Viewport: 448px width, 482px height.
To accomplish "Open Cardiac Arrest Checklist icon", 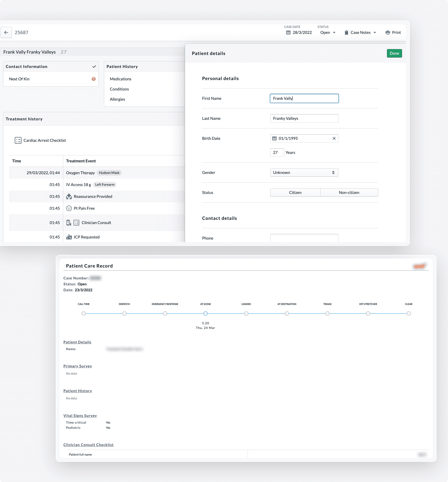I will 18,140.
